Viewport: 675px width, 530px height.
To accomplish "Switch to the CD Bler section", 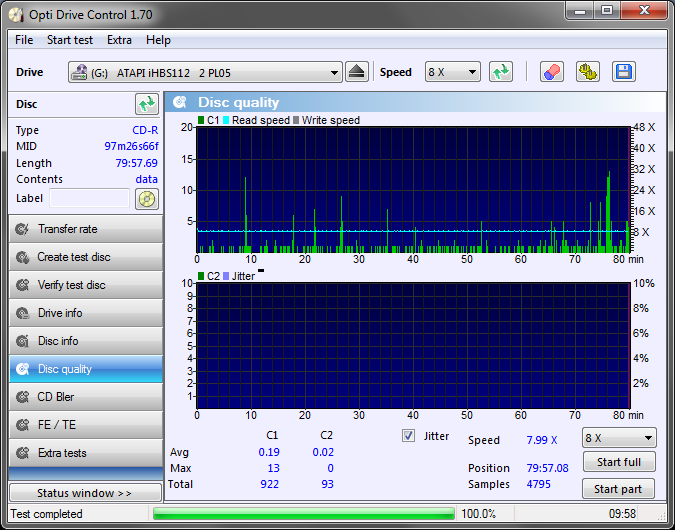I will tap(86, 397).
